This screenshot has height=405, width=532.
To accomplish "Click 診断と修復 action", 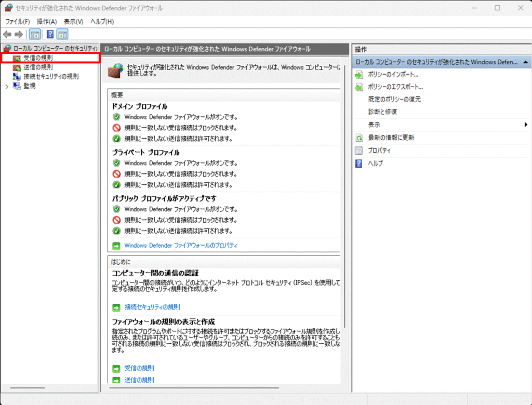I will pos(383,112).
